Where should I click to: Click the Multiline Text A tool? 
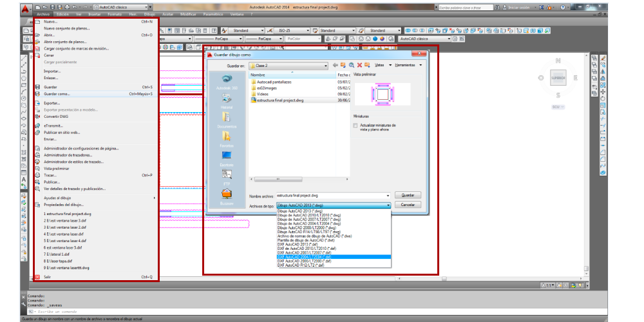pos(24,180)
